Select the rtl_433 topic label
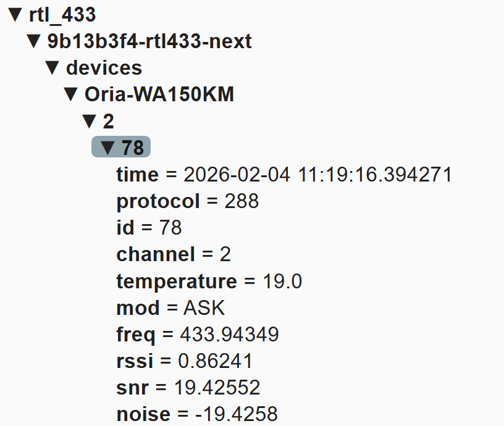The image size is (504, 426). (x=62, y=15)
